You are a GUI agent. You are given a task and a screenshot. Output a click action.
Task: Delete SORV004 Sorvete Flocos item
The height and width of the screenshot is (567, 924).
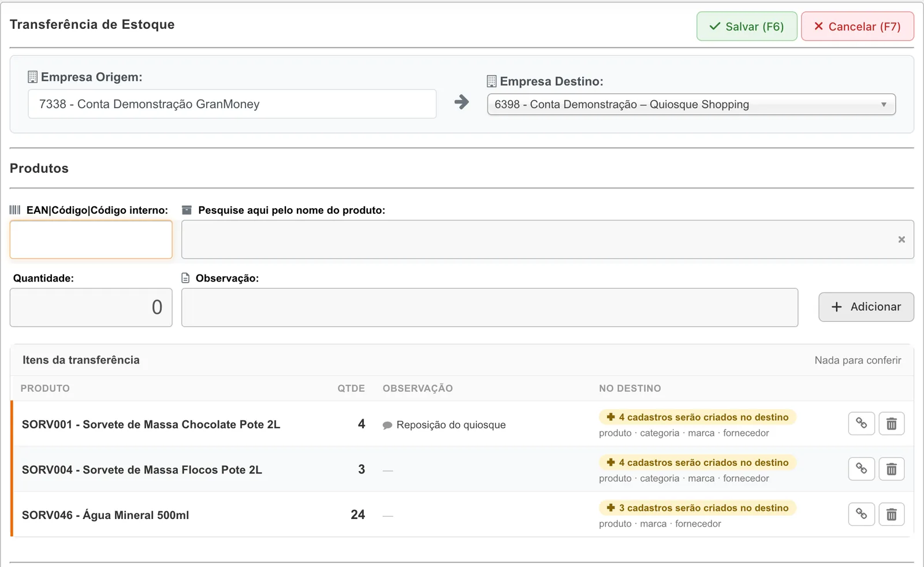(x=891, y=469)
